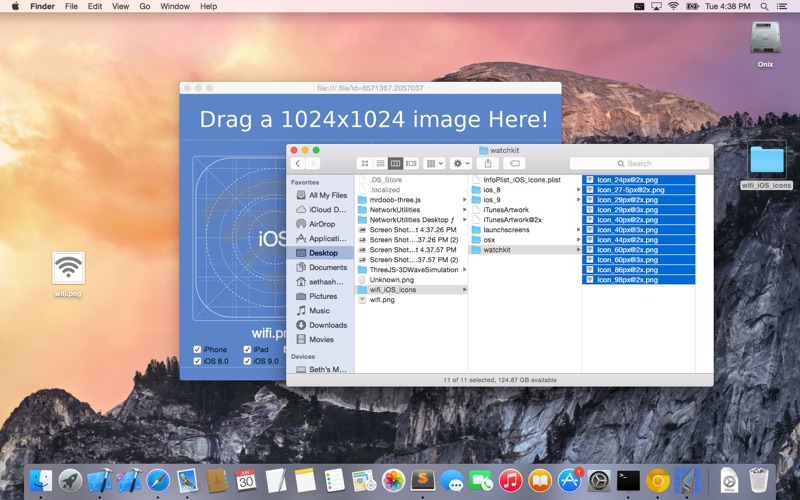Open the Action gear dropdown in Finder
The image size is (800, 500).
461,163
